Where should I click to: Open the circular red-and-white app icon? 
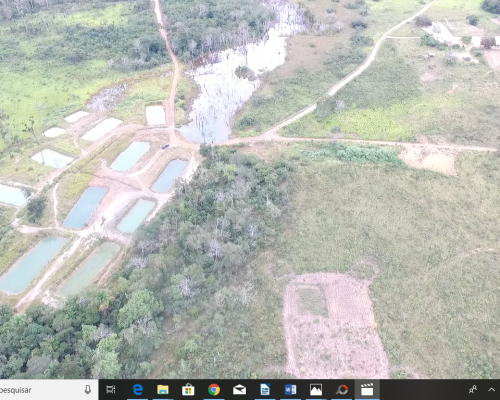[342, 389]
